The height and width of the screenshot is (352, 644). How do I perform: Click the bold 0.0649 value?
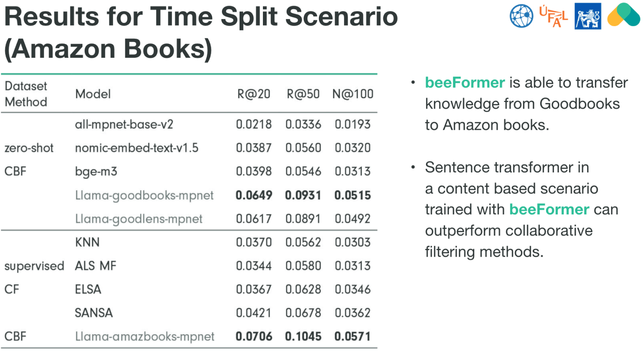tap(253, 195)
